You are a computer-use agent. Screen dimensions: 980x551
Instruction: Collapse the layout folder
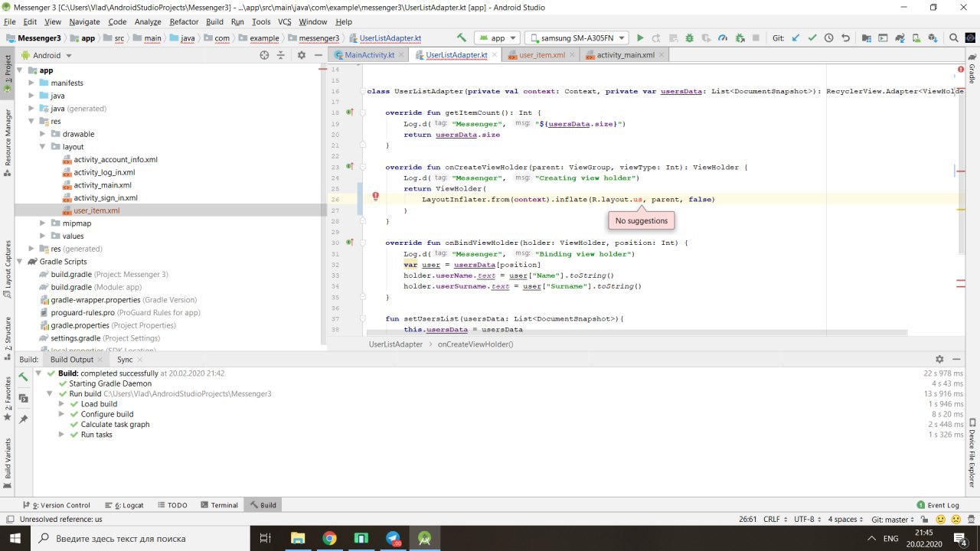[44, 147]
